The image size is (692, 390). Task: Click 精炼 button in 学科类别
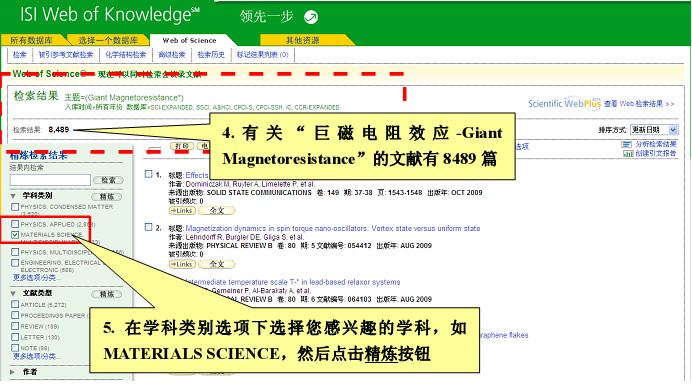click(107, 196)
